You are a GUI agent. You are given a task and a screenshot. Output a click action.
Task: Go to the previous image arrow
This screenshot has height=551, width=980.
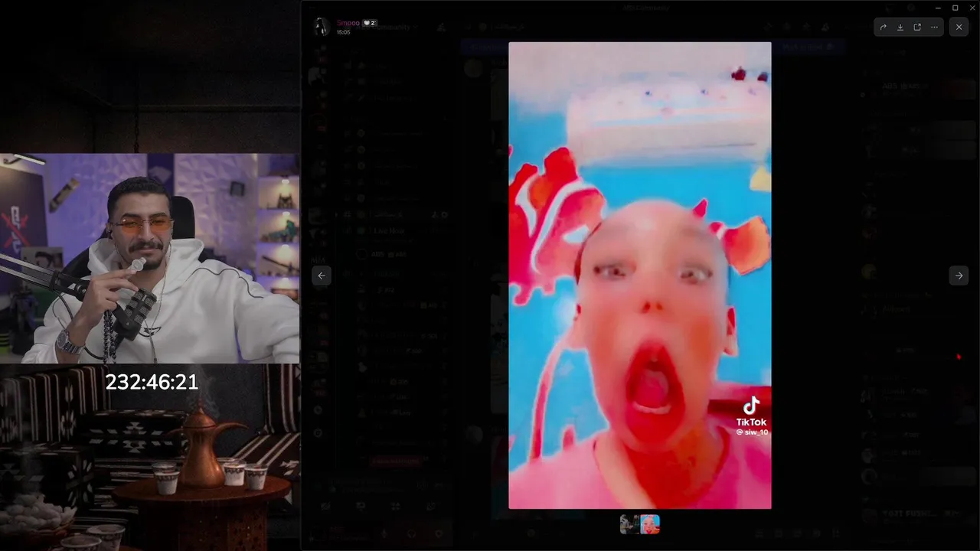[322, 275]
